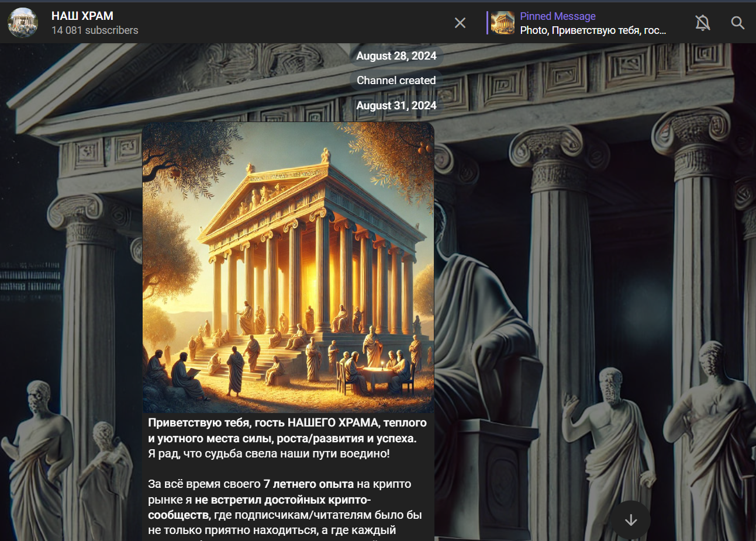Open the НАШ ХРАМ channel avatar
The width and height of the screenshot is (756, 541).
tap(23, 23)
